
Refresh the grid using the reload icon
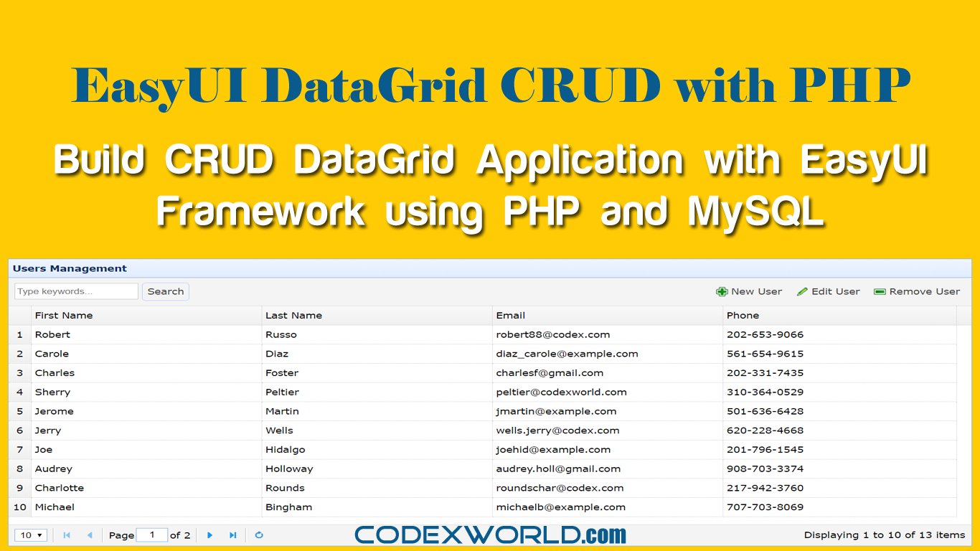(x=259, y=534)
